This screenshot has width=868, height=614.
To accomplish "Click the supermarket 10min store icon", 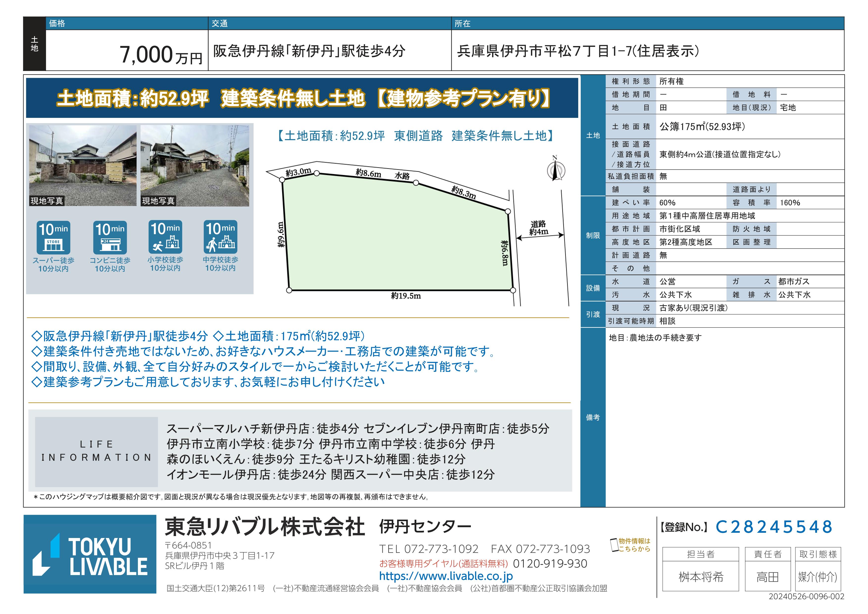I will point(53,238).
